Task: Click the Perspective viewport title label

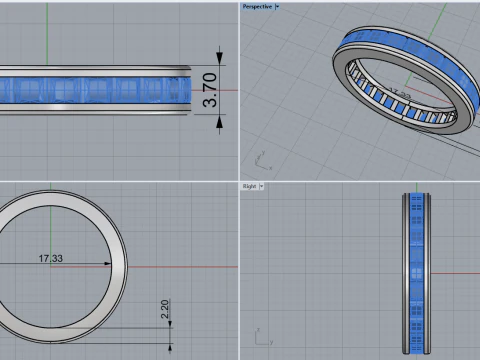Action: [x=257, y=7]
